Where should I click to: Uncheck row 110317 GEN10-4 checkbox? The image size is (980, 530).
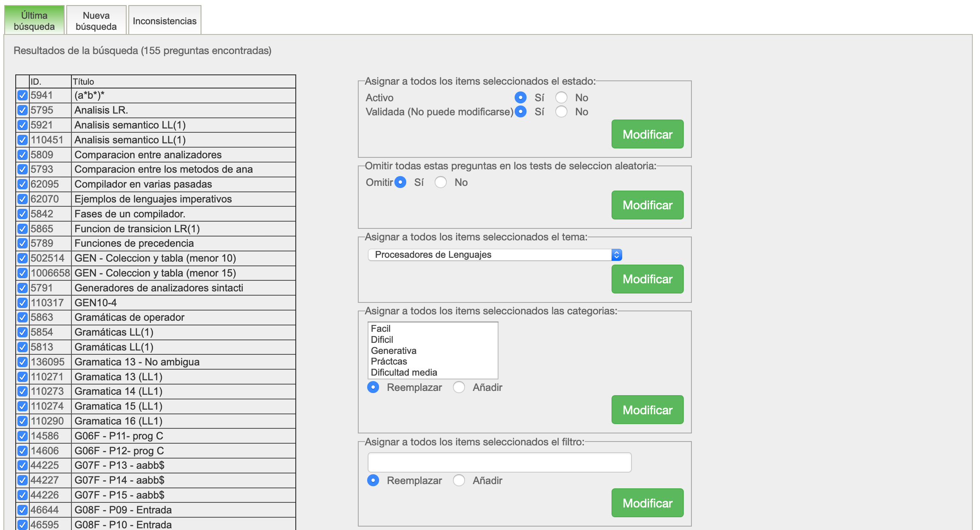(23, 303)
